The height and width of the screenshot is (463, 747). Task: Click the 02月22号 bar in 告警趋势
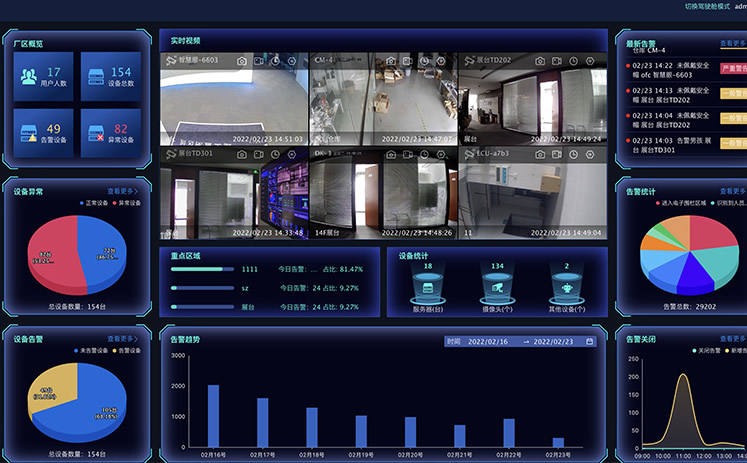[x=509, y=433]
